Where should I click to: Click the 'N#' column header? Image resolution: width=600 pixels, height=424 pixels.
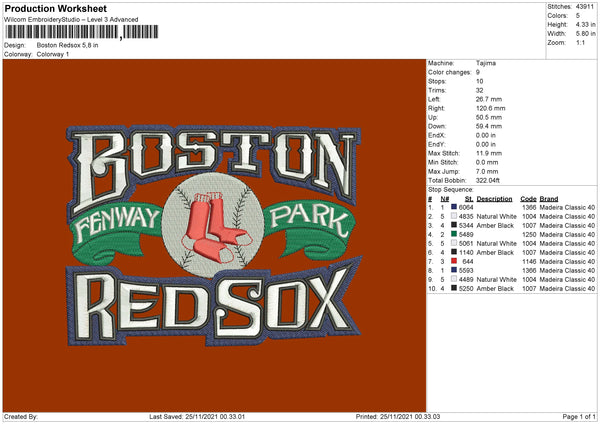[445, 199]
